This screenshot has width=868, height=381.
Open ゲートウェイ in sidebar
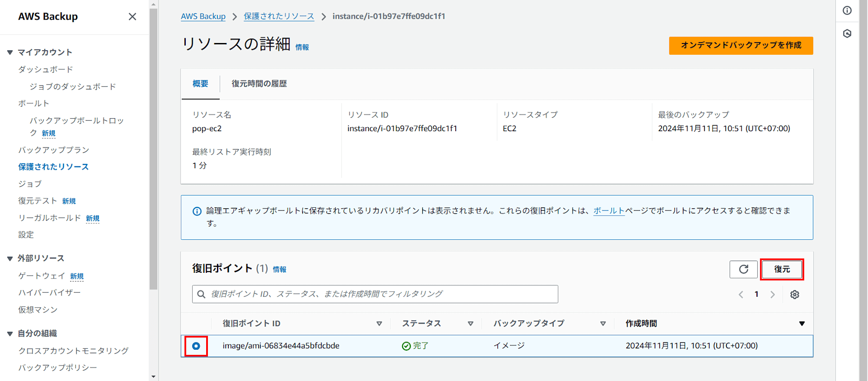[42, 276]
